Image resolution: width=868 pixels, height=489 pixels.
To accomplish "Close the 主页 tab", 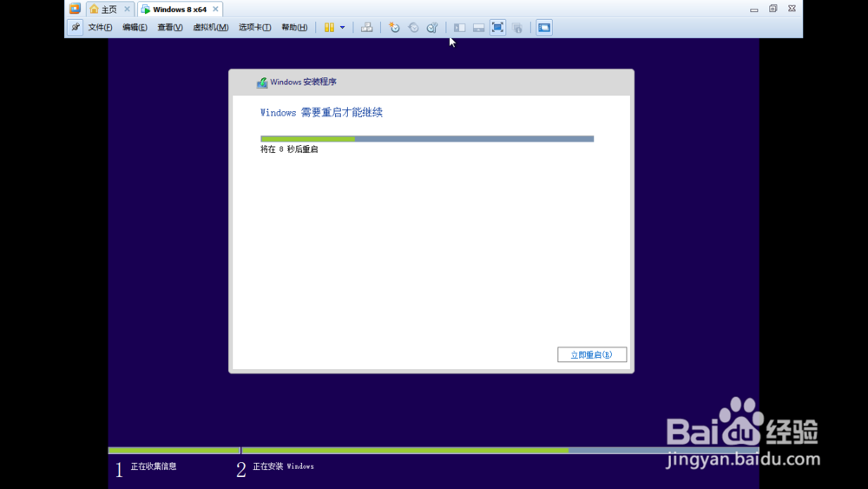I will coord(127,9).
